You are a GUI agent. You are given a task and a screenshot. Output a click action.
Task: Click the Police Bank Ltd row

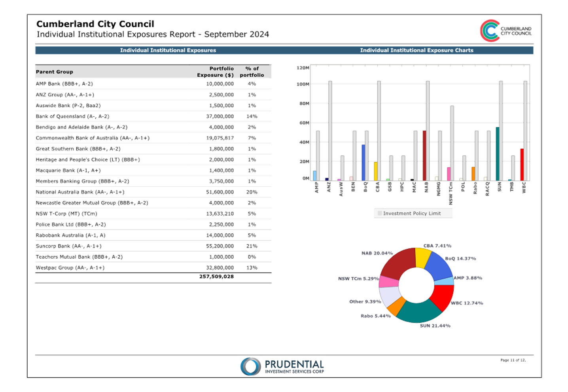(153, 224)
